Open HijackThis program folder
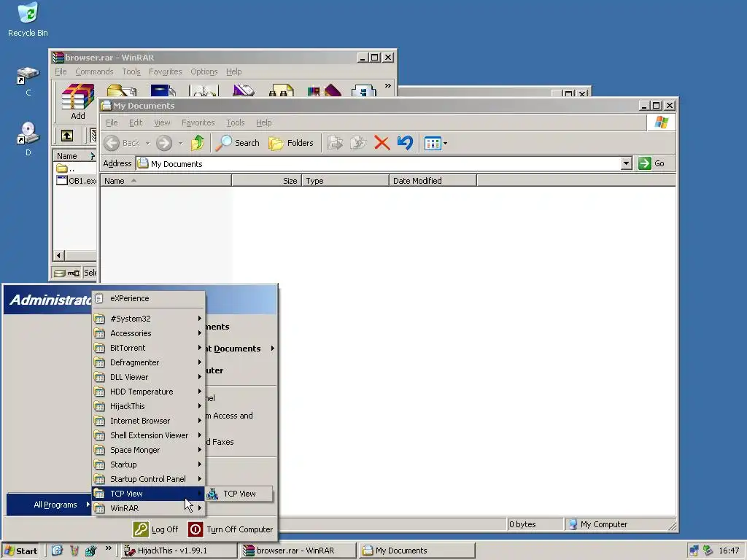The height and width of the screenshot is (560, 747). [149, 406]
